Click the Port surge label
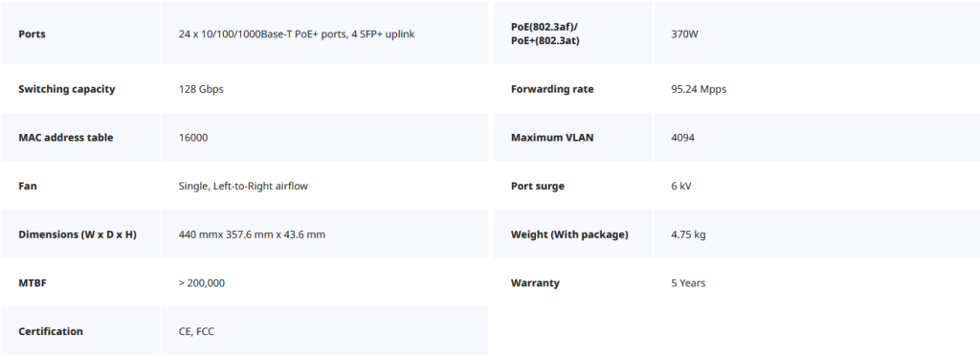980x356 pixels. pyautogui.click(x=538, y=186)
